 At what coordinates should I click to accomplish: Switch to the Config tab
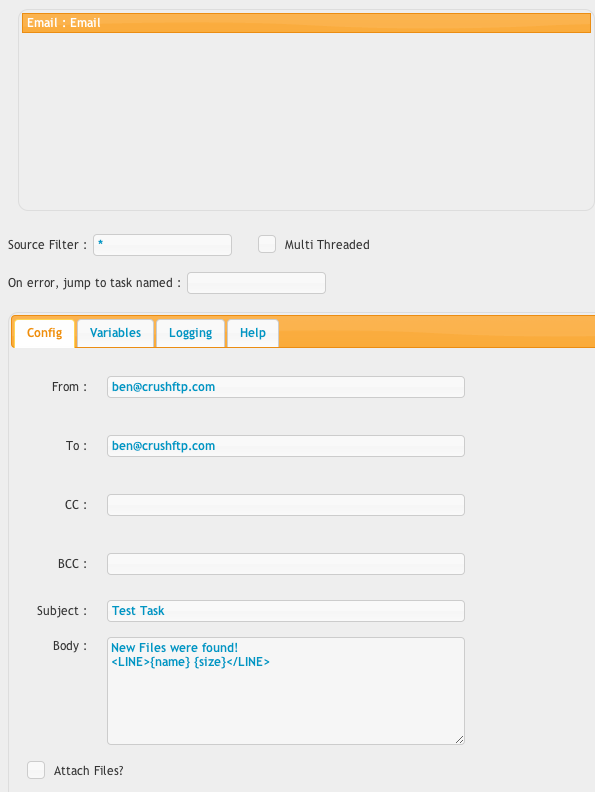(44, 333)
